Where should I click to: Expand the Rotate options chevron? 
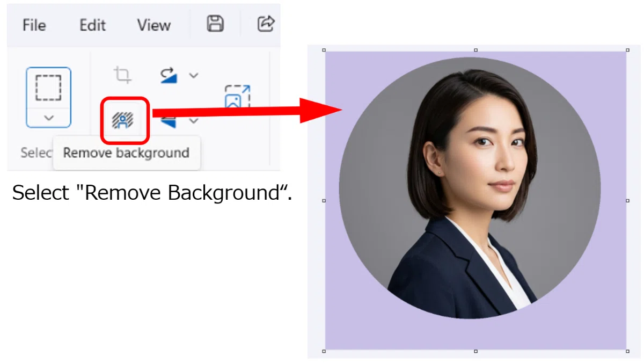pos(194,76)
